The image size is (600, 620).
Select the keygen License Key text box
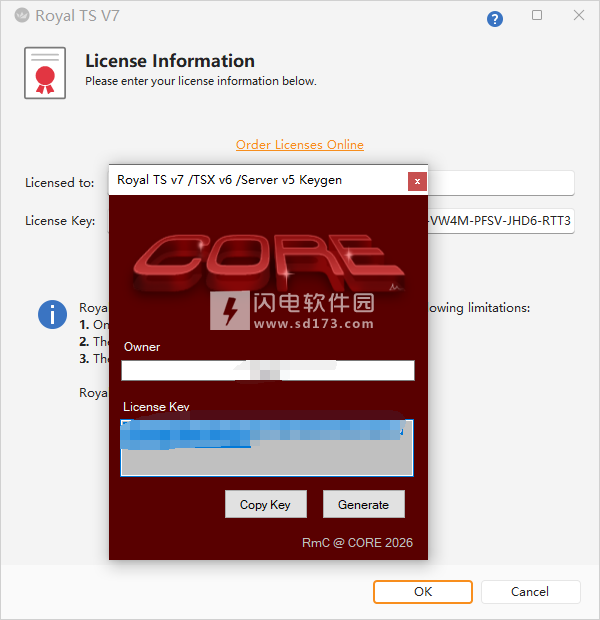coord(267,448)
